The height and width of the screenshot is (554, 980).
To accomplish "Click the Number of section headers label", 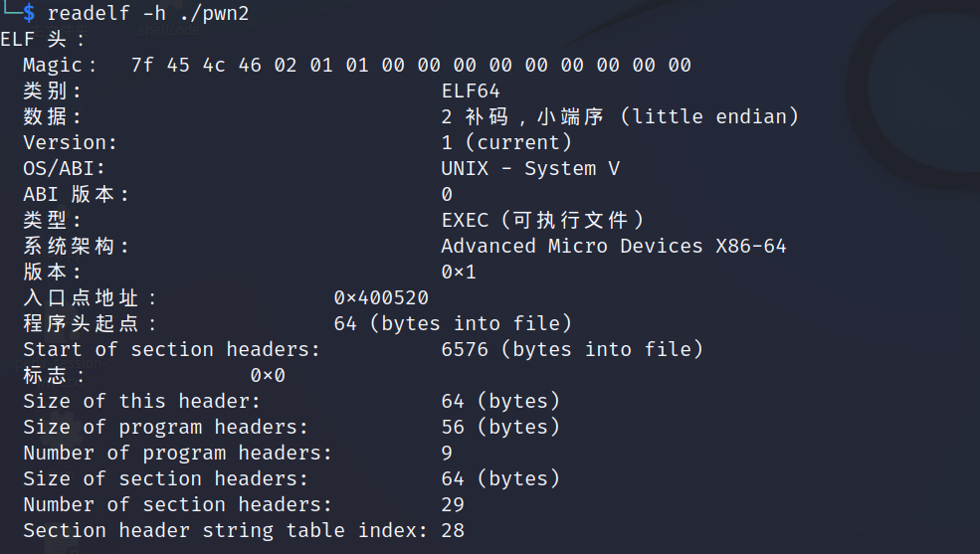I will click(177, 504).
